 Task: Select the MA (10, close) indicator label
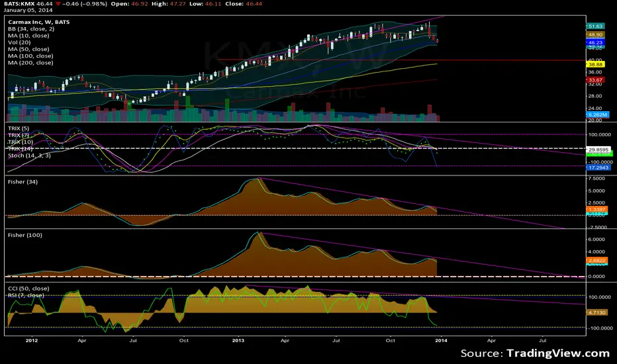28,36
